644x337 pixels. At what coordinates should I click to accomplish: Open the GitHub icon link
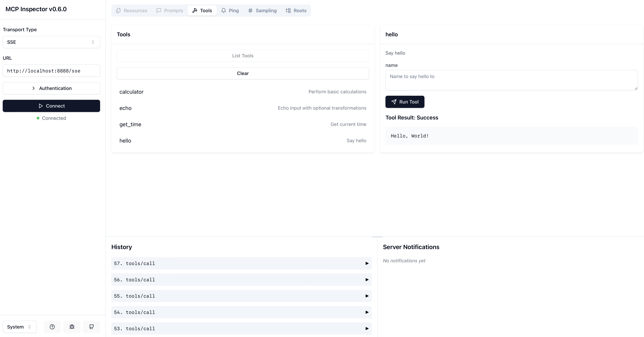pos(91,327)
